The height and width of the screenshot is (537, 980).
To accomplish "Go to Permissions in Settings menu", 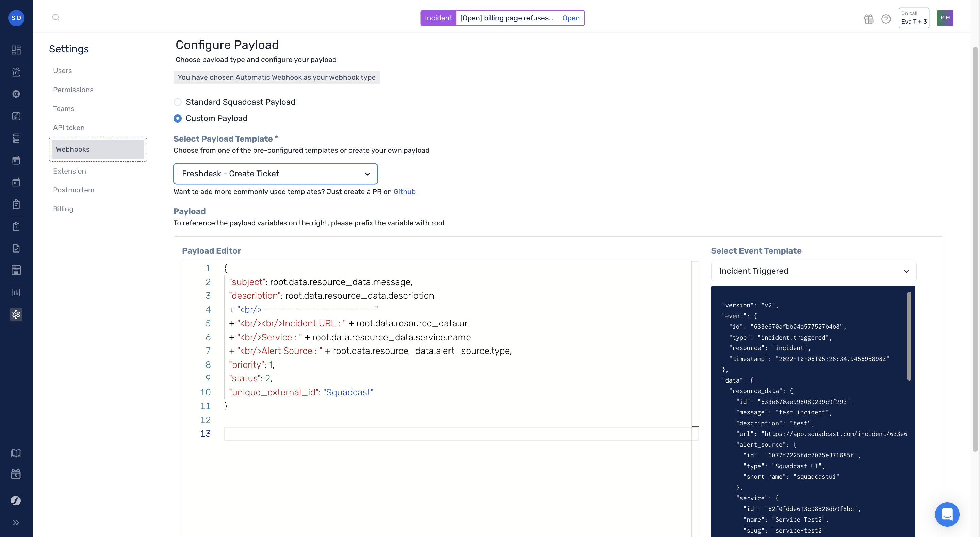I will [x=73, y=90].
